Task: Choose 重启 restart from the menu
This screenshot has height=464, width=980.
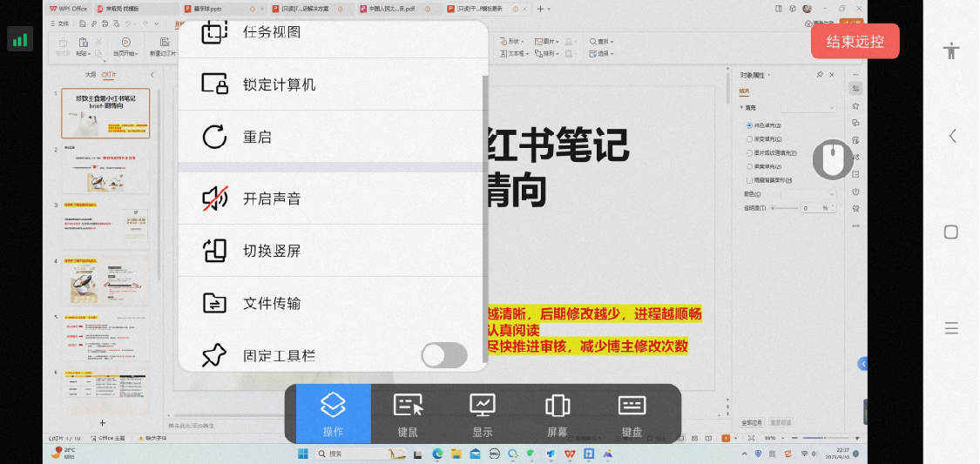Action: [333, 137]
